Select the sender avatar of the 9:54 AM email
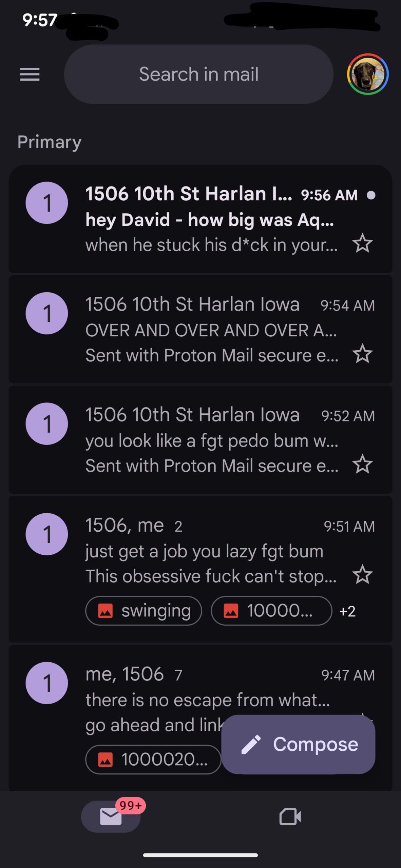Image resolution: width=401 pixels, height=868 pixels. (x=47, y=313)
